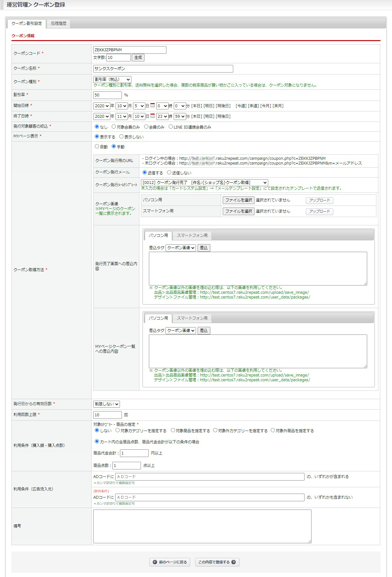Open the end date calendar icon
This screenshot has height=577, width=392.
click(152, 116)
